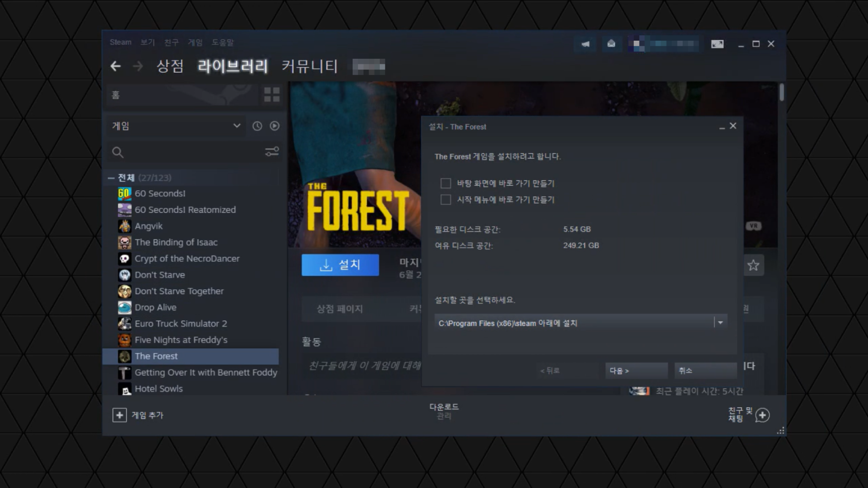Open the 다운로드 관리 section
The height and width of the screenshot is (488, 868).
(x=444, y=411)
